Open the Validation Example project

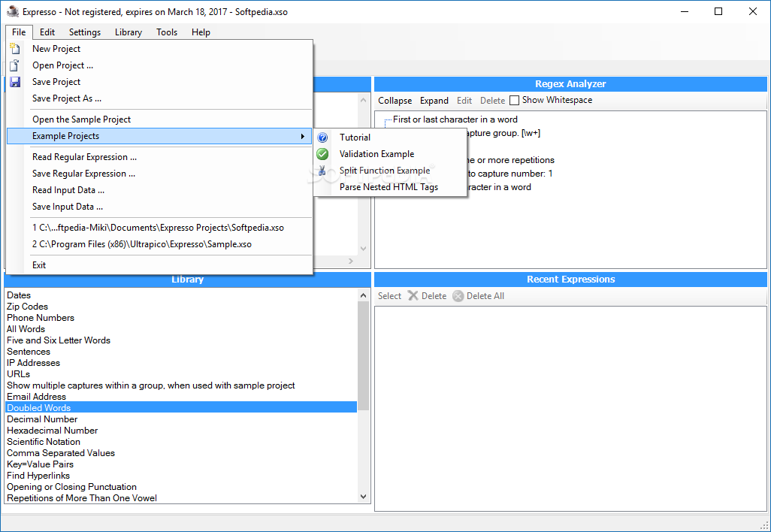coord(391,154)
